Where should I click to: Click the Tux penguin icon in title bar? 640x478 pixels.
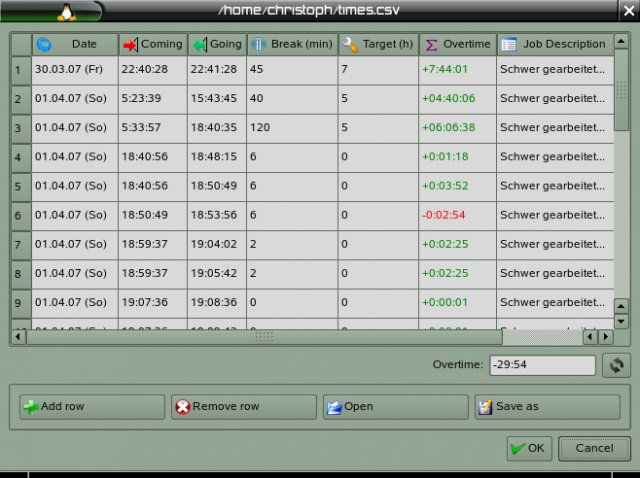pos(66,12)
